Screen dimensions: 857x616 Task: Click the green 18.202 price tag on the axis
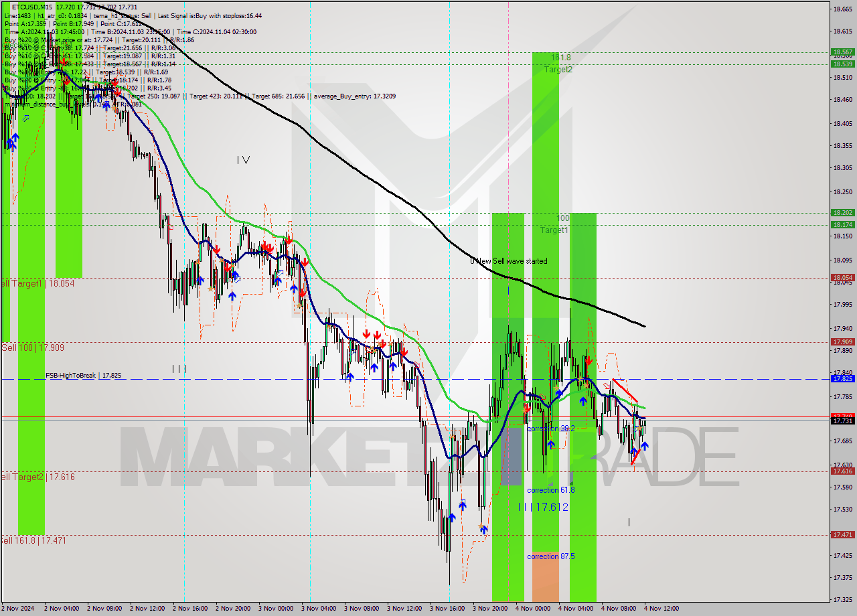click(842, 212)
